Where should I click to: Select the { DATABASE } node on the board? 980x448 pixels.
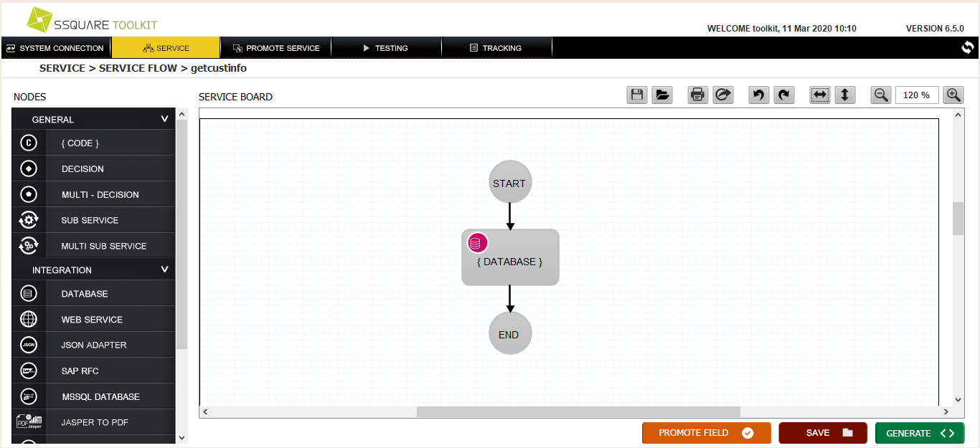click(x=510, y=257)
